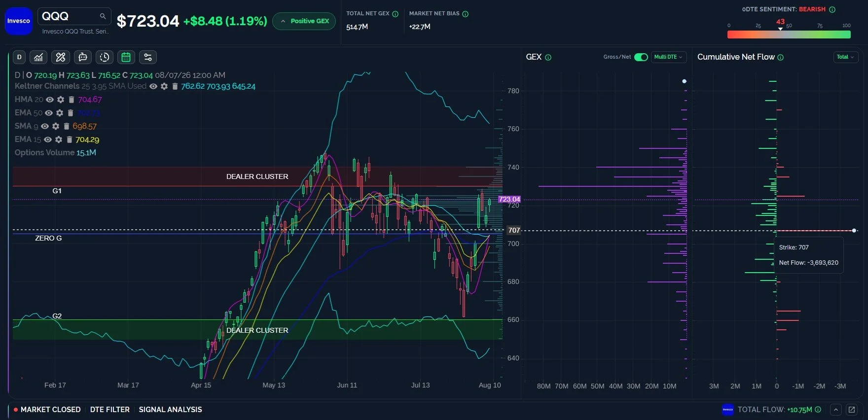
Task: Expand bottom bar with the chevron-up button
Action: pos(835,410)
